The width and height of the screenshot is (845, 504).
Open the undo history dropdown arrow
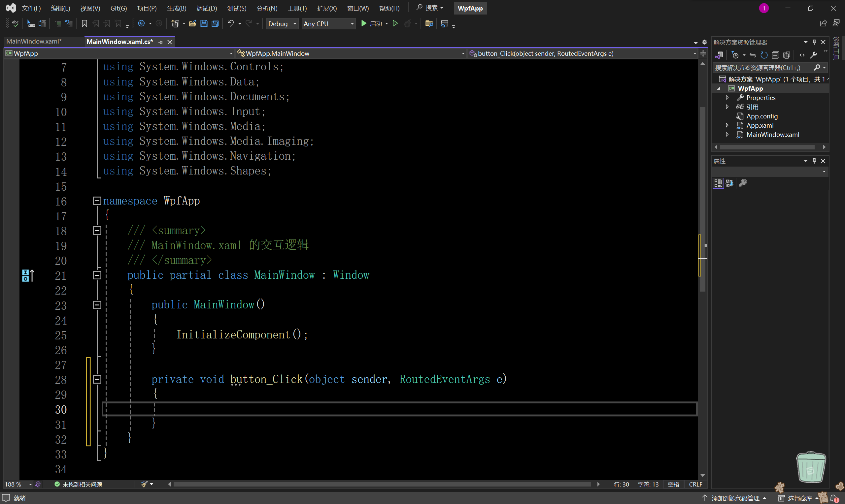coord(240,24)
